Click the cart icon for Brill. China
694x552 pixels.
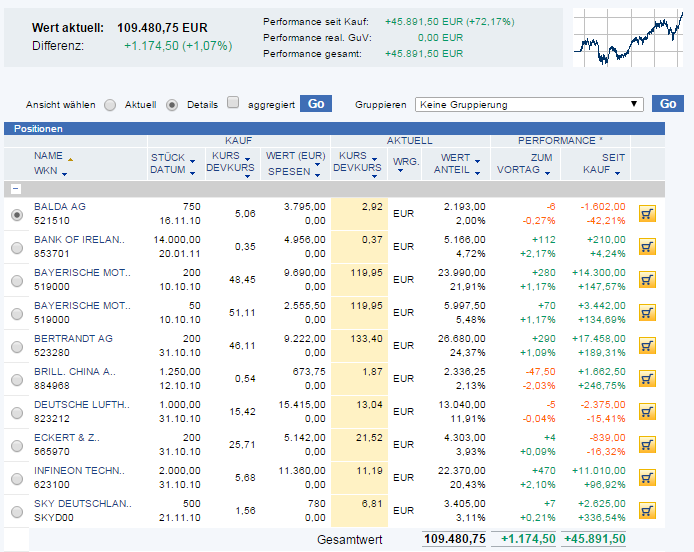click(x=647, y=379)
